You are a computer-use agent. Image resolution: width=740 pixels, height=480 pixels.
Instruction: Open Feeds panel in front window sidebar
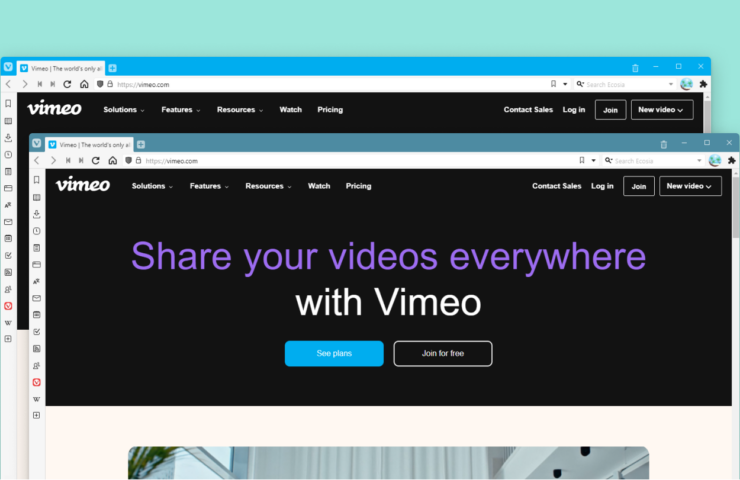pyautogui.click(x=37, y=348)
